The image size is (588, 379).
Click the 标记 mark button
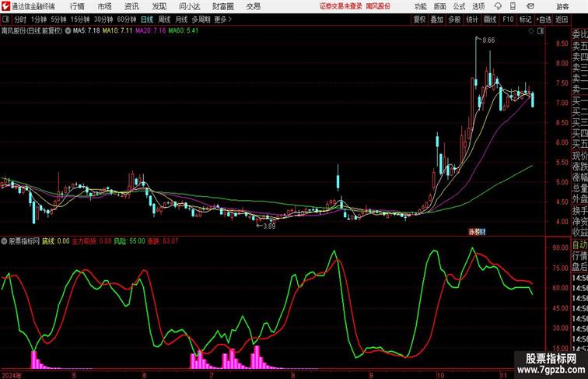coord(525,19)
